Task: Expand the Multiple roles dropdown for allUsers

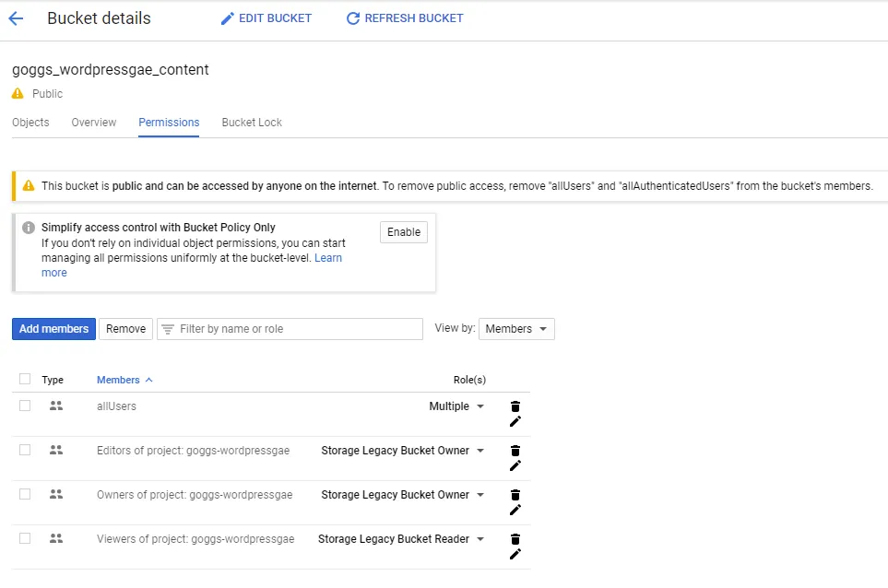Action: 456,406
